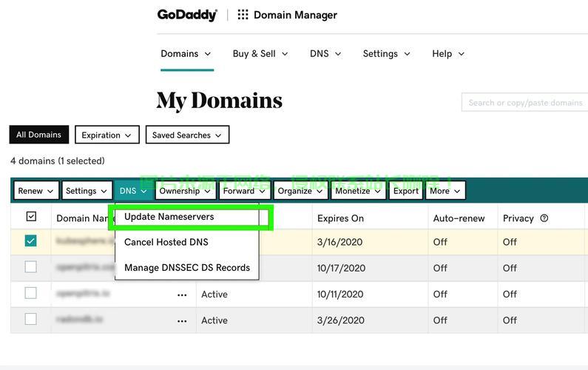The height and width of the screenshot is (370, 588).
Task: Sort by the Auto-renew column header
Action: tap(459, 218)
